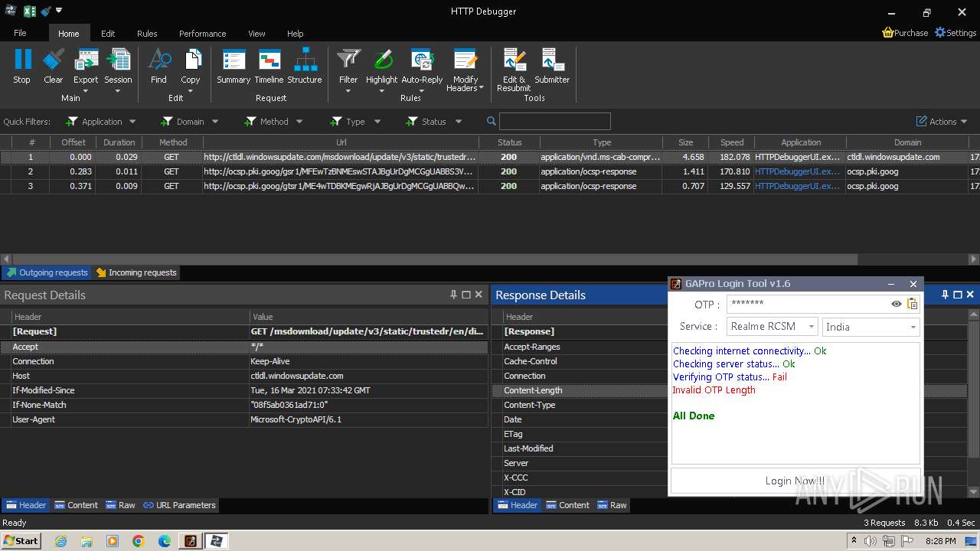Open the Actions dropdown
Image resolution: width=980 pixels, height=551 pixels.
coord(942,121)
